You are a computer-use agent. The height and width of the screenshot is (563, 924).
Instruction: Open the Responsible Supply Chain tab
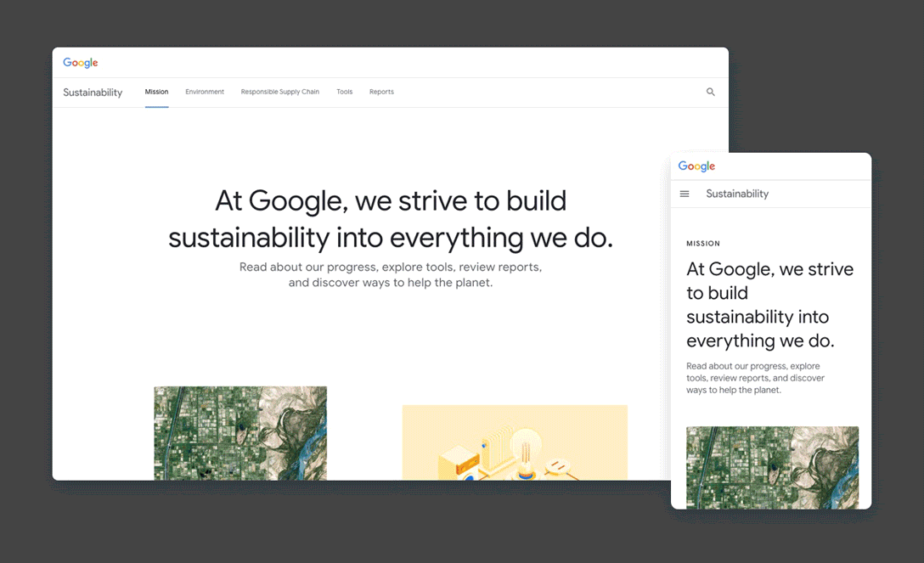pos(280,92)
